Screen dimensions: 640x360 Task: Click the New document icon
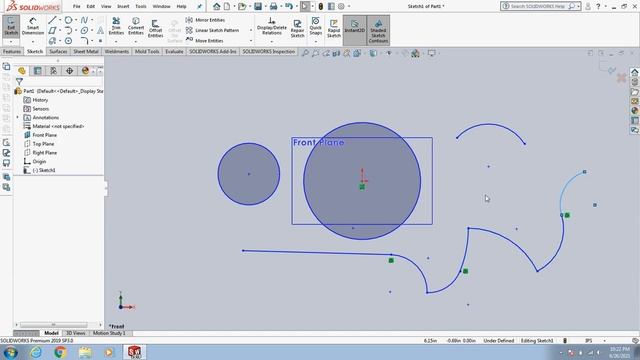tap(227, 6)
